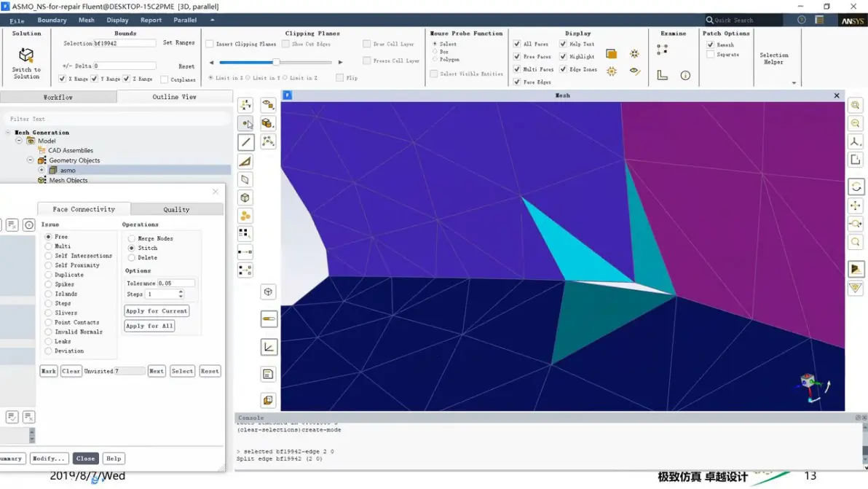Click the info icon in Examine group
Viewport: 868px width, 489px height.
pos(685,75)
